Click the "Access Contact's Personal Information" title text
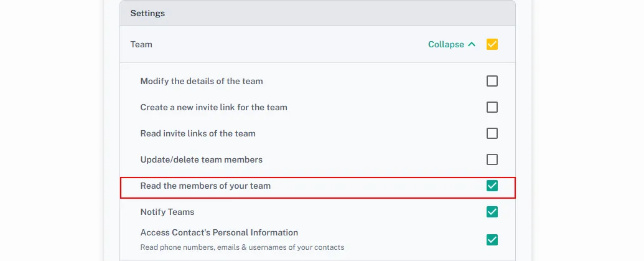644x261 pixels. pos(219,232)
